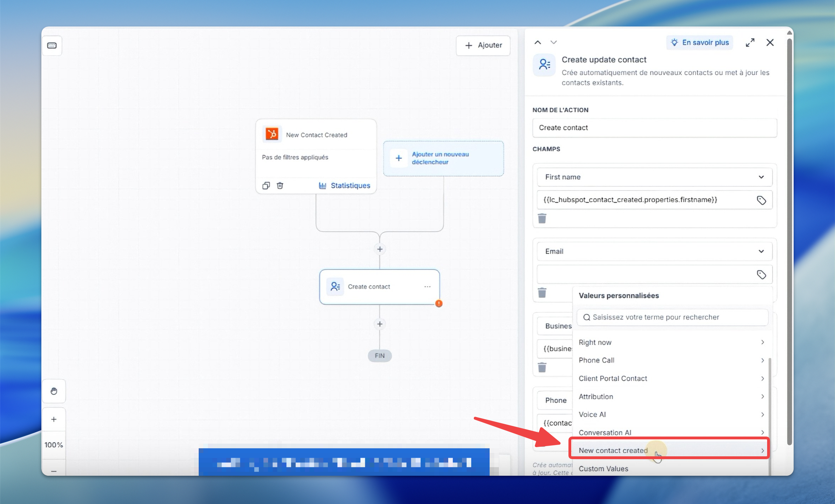Image resolution: width=835 pixels, height=504 pixels.
Task: Duplicate the New Contact Created trigger
Action: click(266, 185)
